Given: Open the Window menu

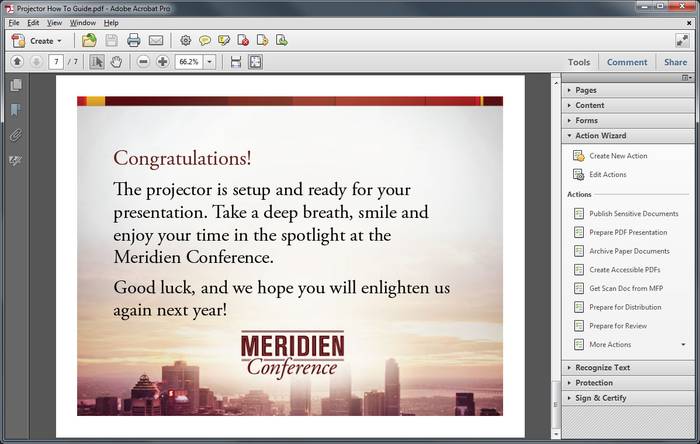Looking at the screenshot, I should pyautogui.click(x=83, y=22).
